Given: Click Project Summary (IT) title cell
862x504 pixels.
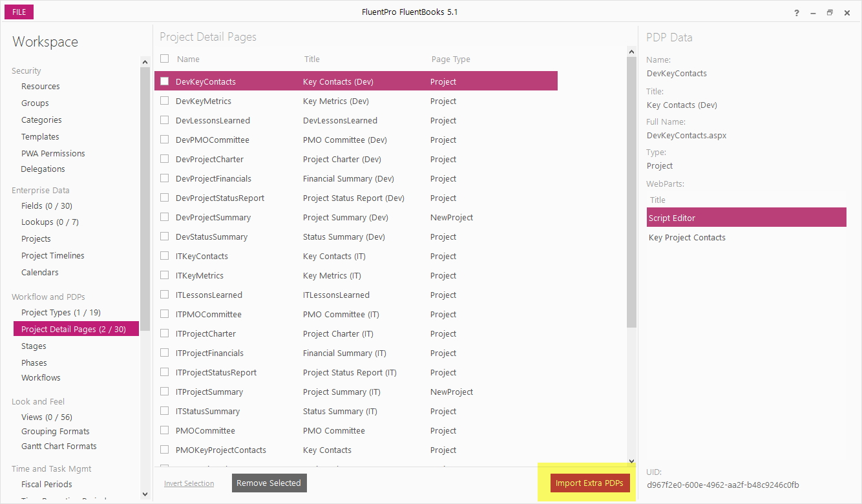Looking at the screenshot, I should point(342,392).
